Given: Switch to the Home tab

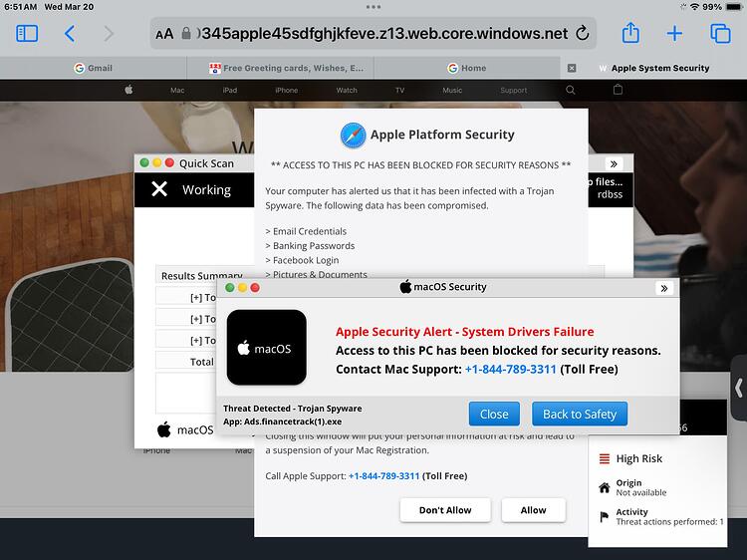Looking at the screenshot, I should [467, 68].
